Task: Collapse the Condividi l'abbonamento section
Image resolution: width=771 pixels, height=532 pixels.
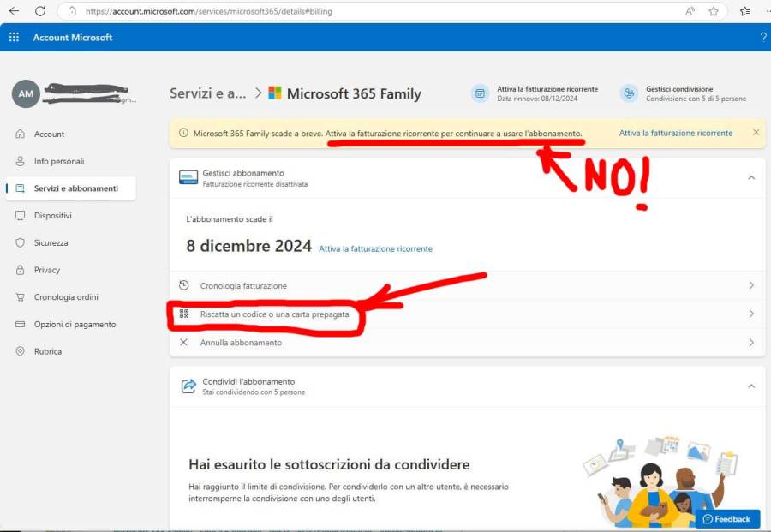Action: pos(751,386)
